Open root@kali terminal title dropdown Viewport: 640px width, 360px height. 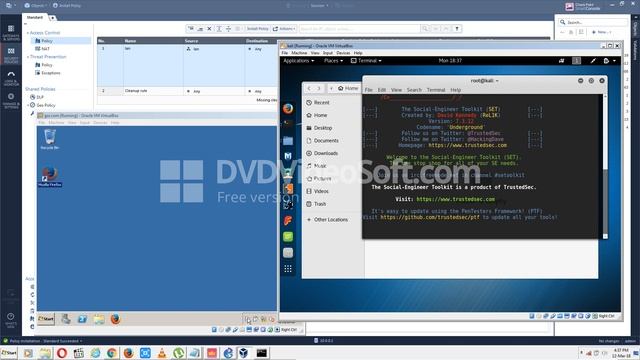[x=484, y=81]
